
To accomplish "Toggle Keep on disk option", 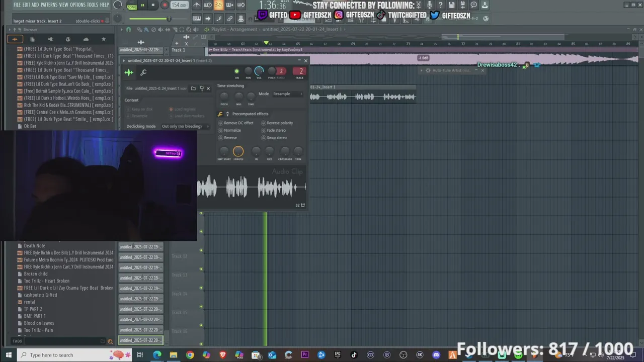I will pyautogui.click(x=139, y=109).
